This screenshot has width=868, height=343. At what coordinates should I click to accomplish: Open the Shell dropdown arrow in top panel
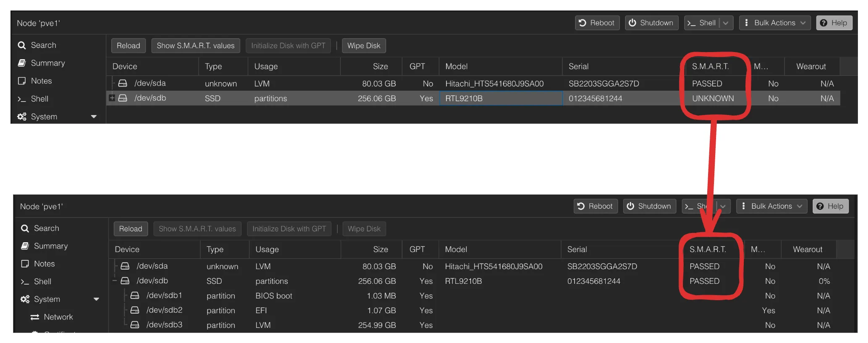pyautogui.click(x=726, y=23)
